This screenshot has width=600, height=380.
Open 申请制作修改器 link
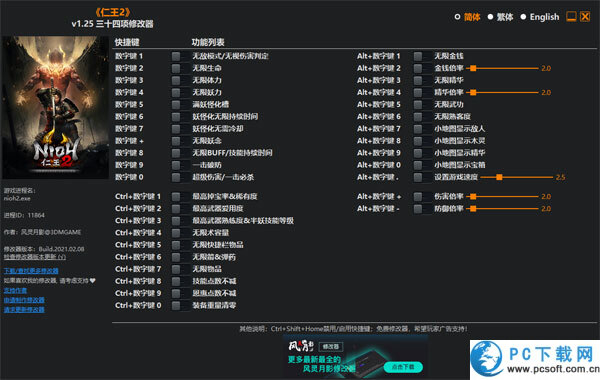point(24,300)
